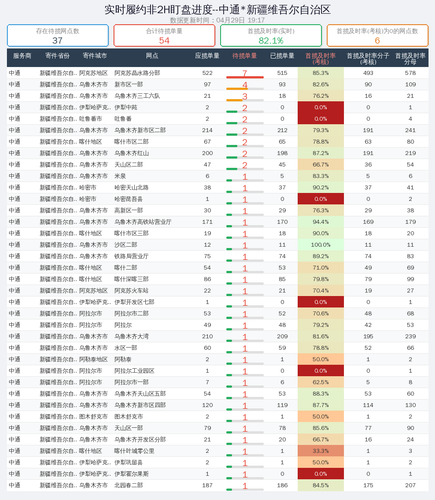Click the orange 50.0% cell for 阿勒泰
Screen dimensions: 435x500
click(x=320, y=359)
